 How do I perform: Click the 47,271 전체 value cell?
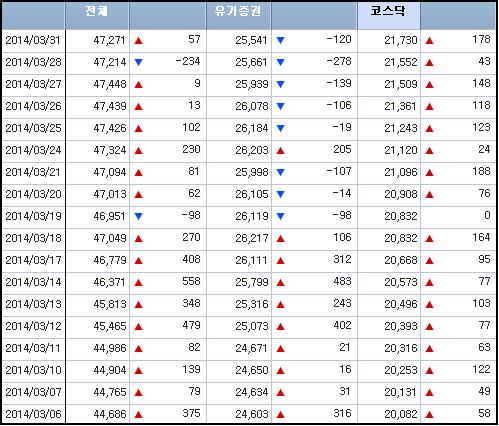97,41
